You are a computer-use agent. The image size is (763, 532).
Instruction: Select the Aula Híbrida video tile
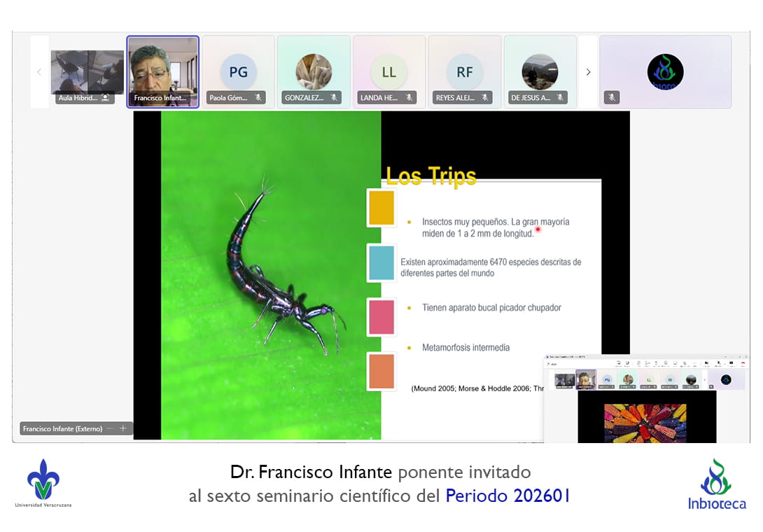coord(87,72)
